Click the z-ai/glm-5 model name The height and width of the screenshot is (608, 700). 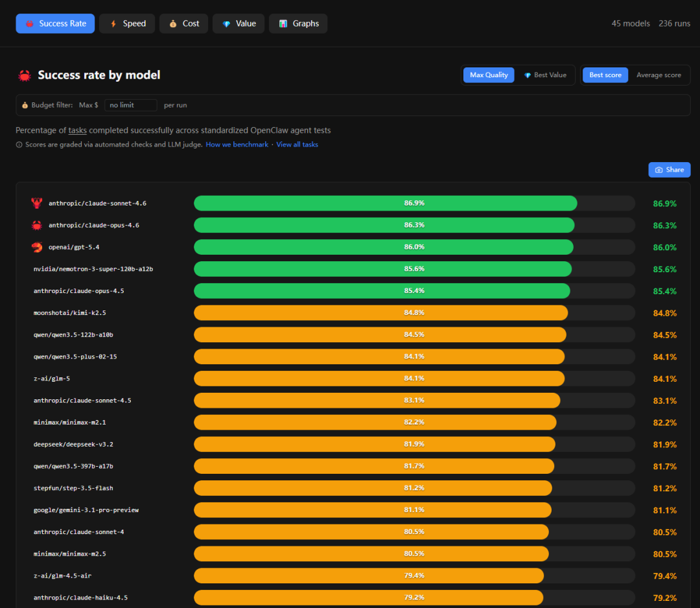[x=52, y=379]
